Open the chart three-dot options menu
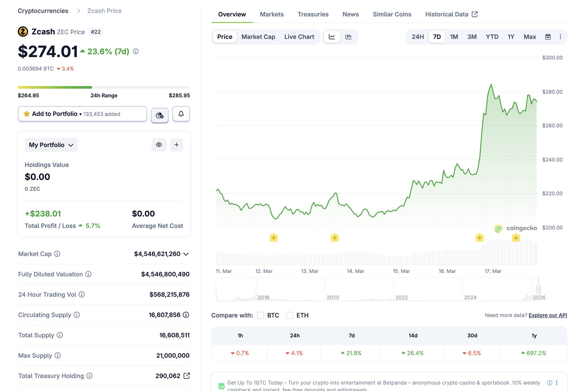 tap(560, 37)
